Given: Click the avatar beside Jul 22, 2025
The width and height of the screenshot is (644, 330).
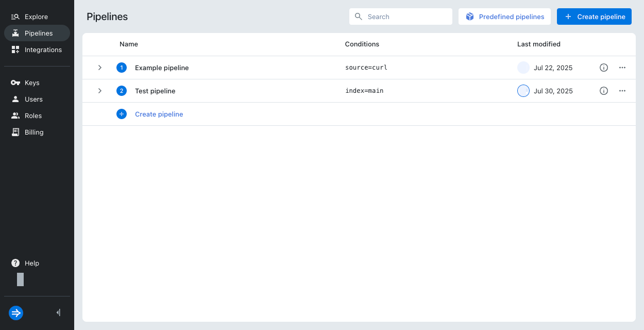Looking at the screenshot, I should coord(523,68).
